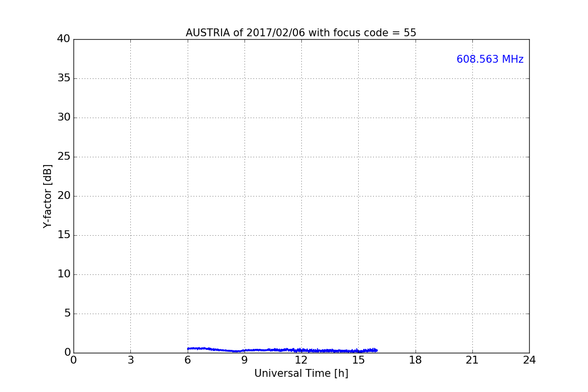Click the plot title 'AUSTRIA of 2017/02/06 with focus code = 55'
Screen dimensions: 588x392
301,33
